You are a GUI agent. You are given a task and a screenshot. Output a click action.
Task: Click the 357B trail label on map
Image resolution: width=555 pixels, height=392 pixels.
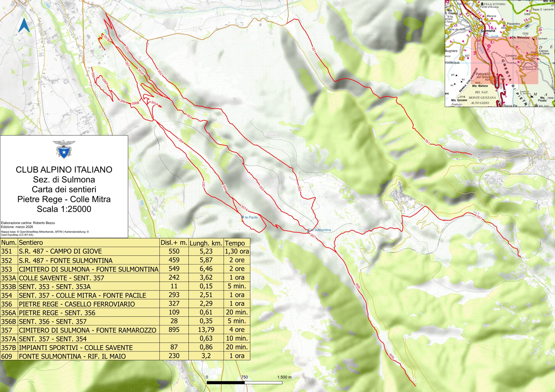point(107,38)
